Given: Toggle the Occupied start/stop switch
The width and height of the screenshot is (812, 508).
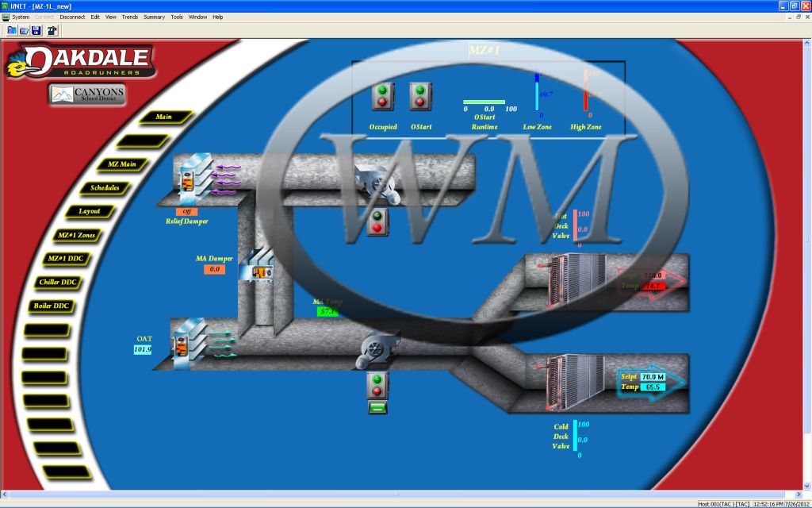Looking at the screenshot, I should click(383, 96).
